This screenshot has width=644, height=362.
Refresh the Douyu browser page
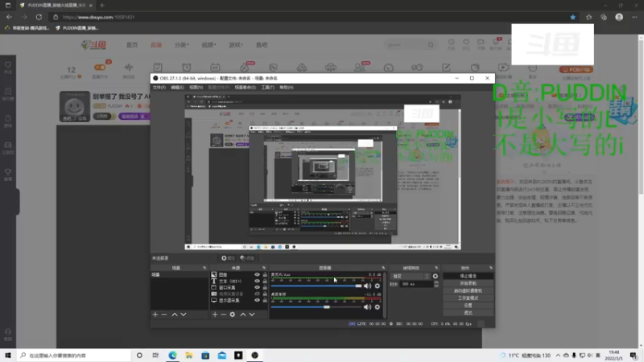point(39,17)
